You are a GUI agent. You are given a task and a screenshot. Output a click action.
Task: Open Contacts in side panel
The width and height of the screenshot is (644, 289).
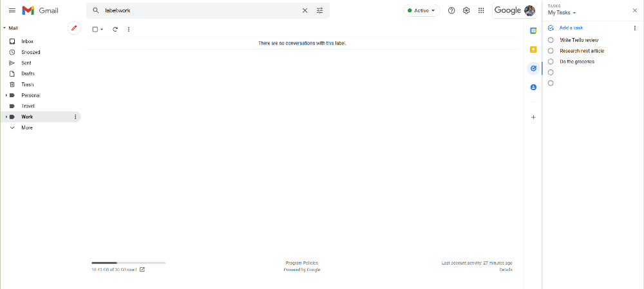tap(533, 87)
